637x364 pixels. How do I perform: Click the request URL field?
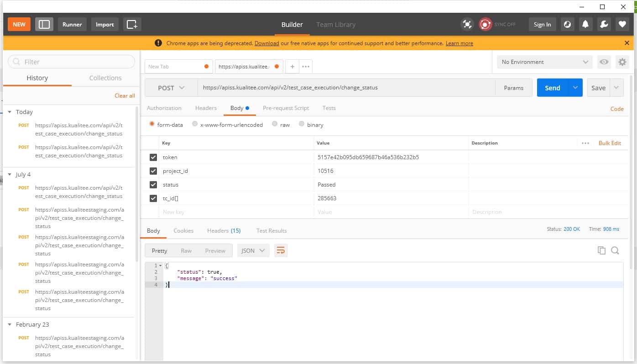coord(346,88)
